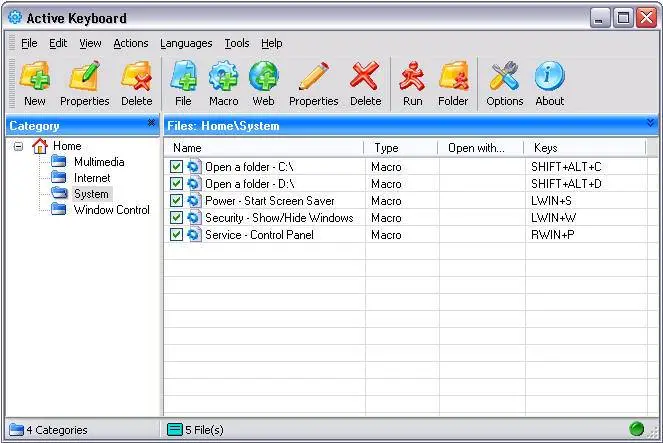This screenshot has height=443, width=663.
Task: Open the Help menu
Action: pos(271,43)
